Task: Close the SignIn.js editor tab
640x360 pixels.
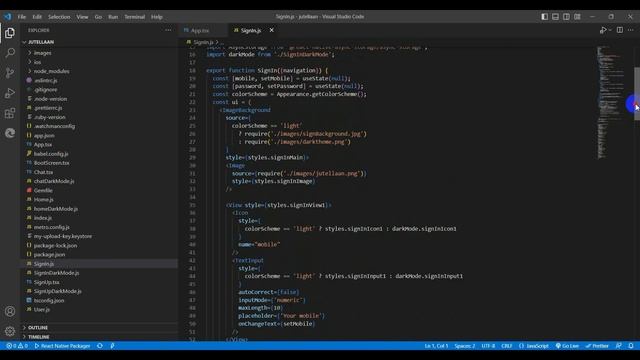Action: point(271,30)
